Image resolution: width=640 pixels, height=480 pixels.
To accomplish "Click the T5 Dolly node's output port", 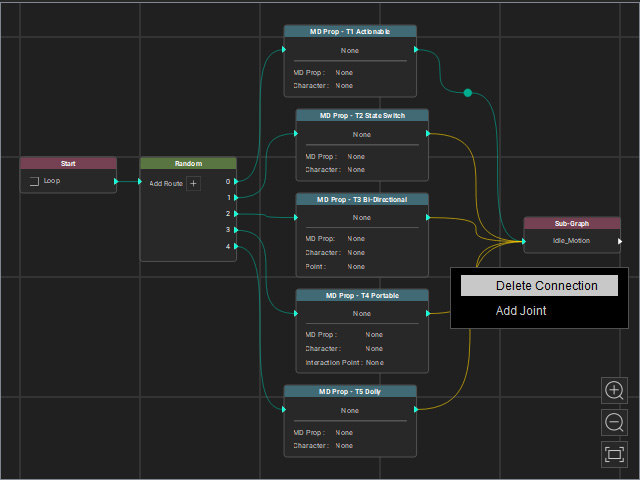I will pos(416,409).
